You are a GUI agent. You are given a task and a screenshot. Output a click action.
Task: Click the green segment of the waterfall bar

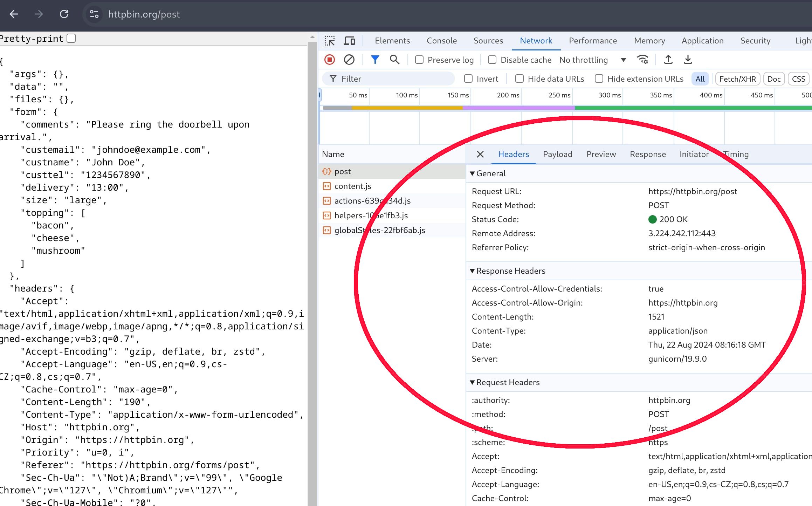[693, 108]
